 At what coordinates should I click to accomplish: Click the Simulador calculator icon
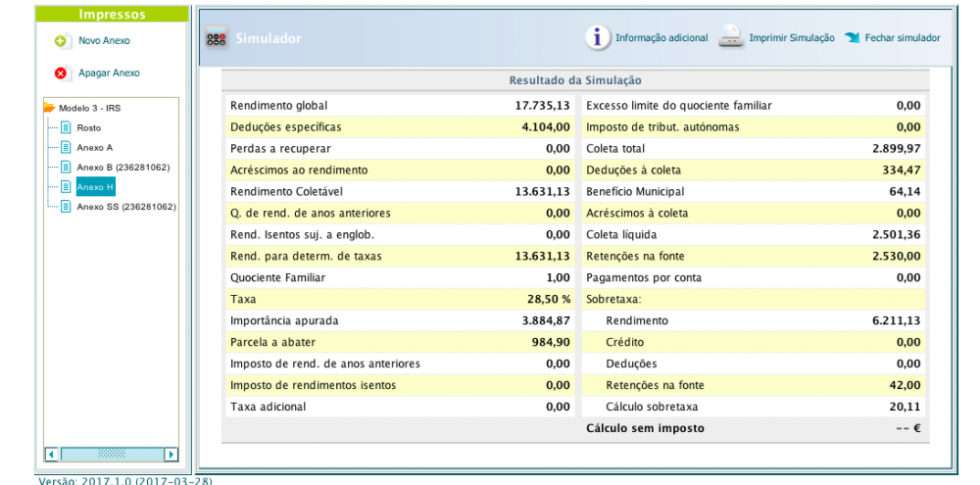tap(216, 38)
